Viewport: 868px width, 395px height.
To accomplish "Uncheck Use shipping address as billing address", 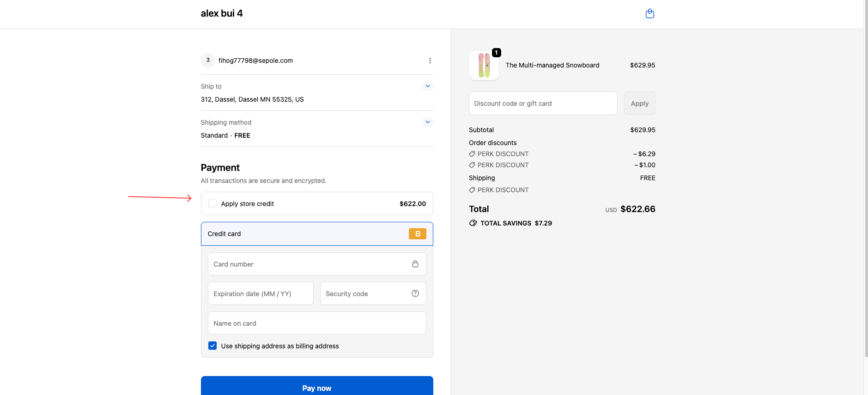I will 212,346.
